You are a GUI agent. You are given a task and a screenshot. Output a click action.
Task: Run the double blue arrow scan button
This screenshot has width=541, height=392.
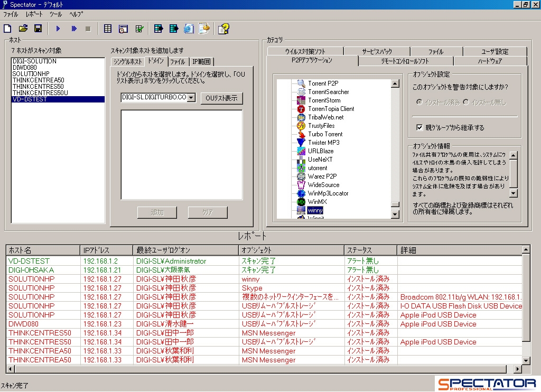pos(74,29)
